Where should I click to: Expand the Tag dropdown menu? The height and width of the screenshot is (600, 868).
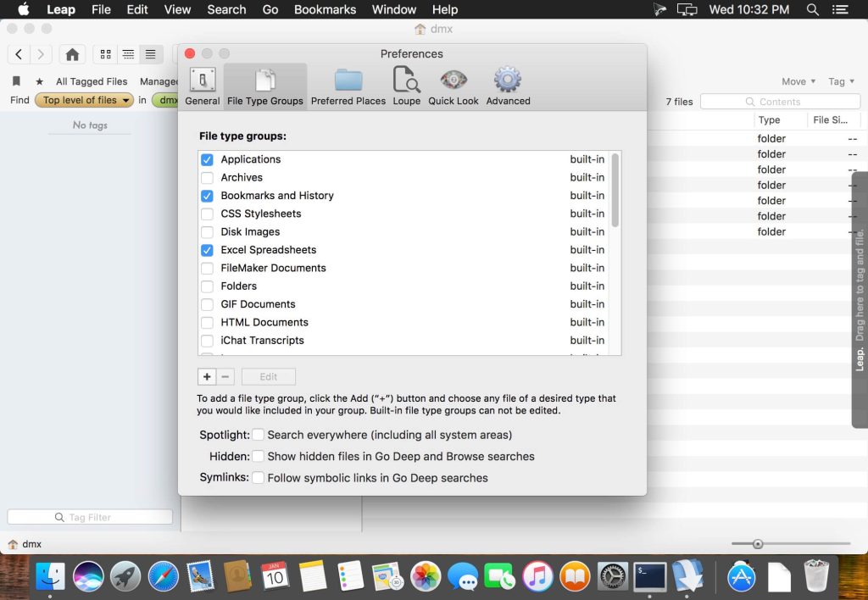tap(841, 81)
